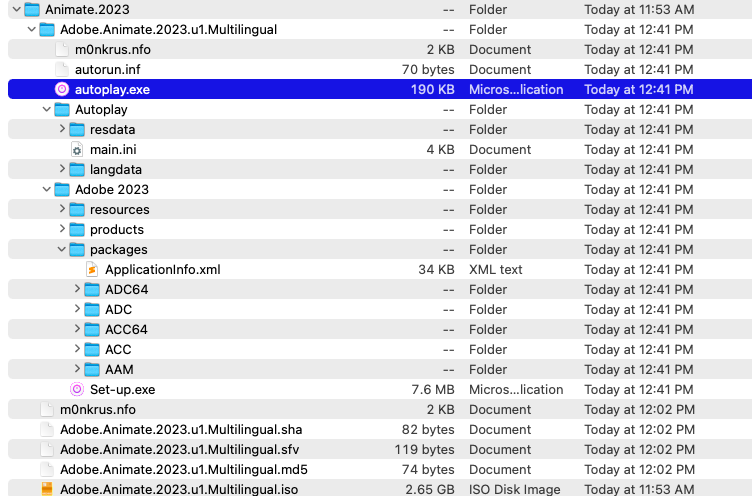Select Adobe.Animate.2023.u1.Multilingual.sha file name
Viewport: 752px width, 496px height.
click(181, 429)
